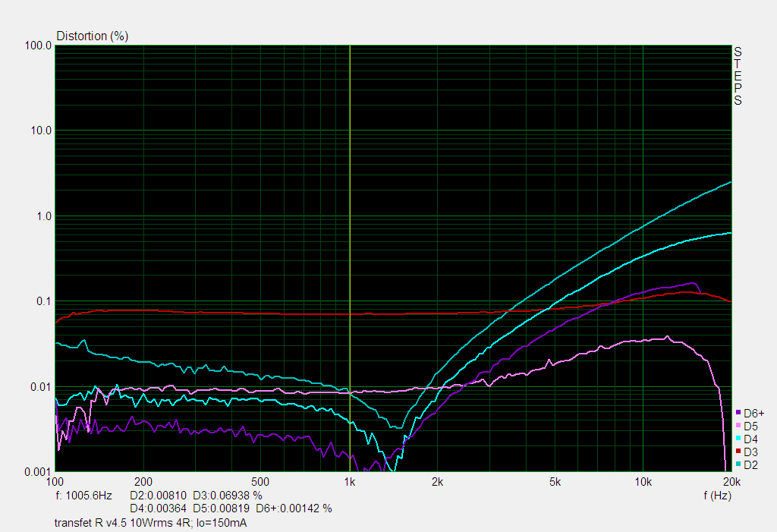Click the D4 cyan legend swatch
777x532 pixels.
[738, 439]
